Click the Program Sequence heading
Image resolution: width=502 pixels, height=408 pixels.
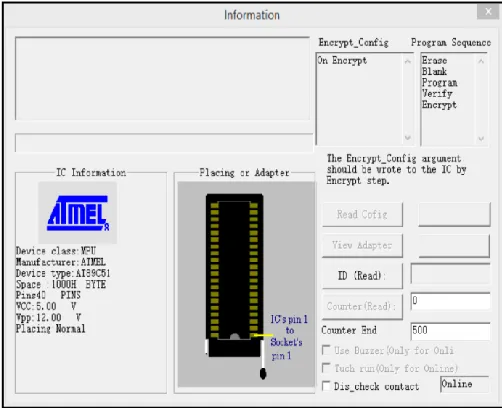(451, 42)
